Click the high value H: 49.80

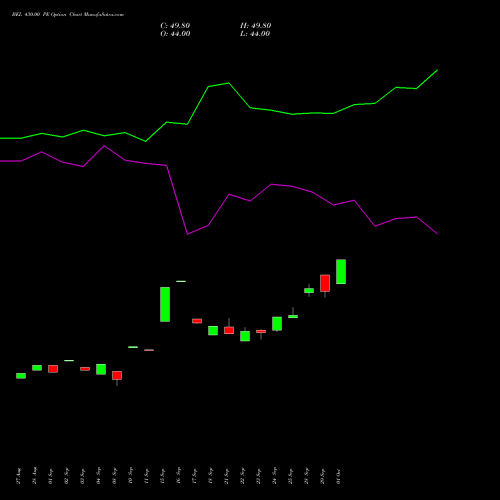tap(256, 26)
